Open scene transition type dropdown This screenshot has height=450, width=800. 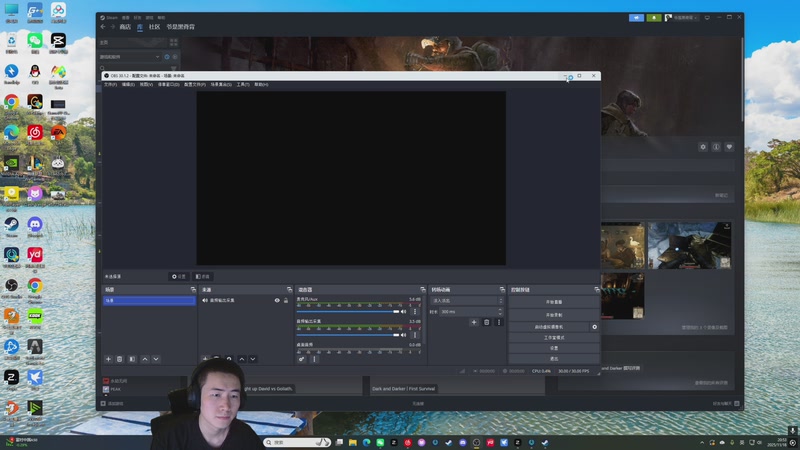pos(467,301)
